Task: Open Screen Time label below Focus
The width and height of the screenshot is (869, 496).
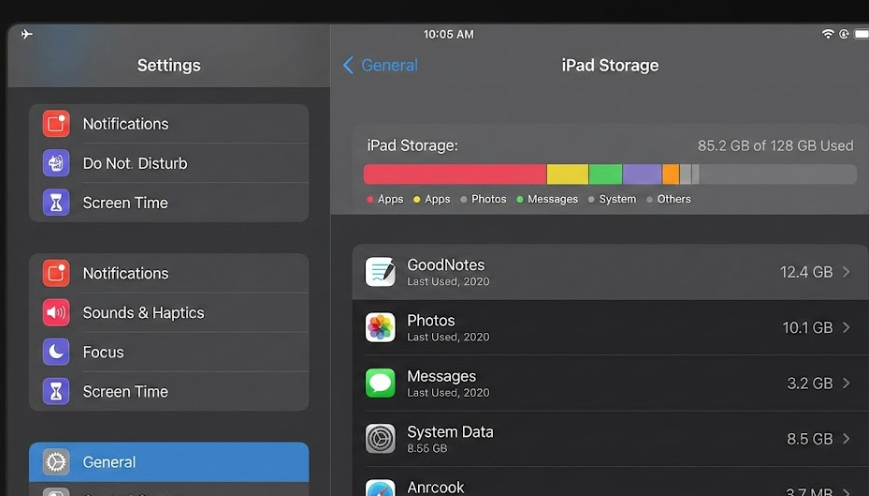Action: point(125,391)
